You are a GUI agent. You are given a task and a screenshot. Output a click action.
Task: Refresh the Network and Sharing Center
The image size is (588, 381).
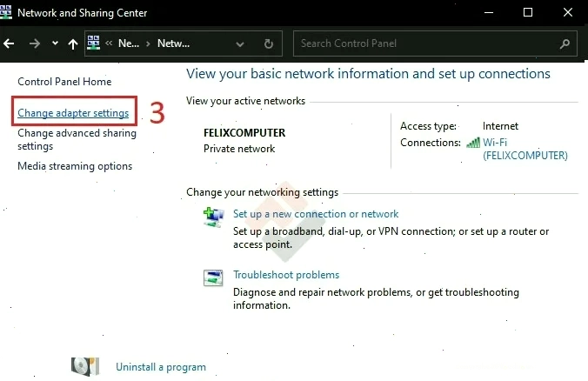point(269,43)
